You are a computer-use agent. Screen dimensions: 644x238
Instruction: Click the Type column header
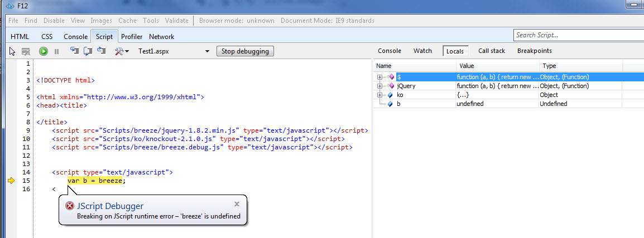581,66
